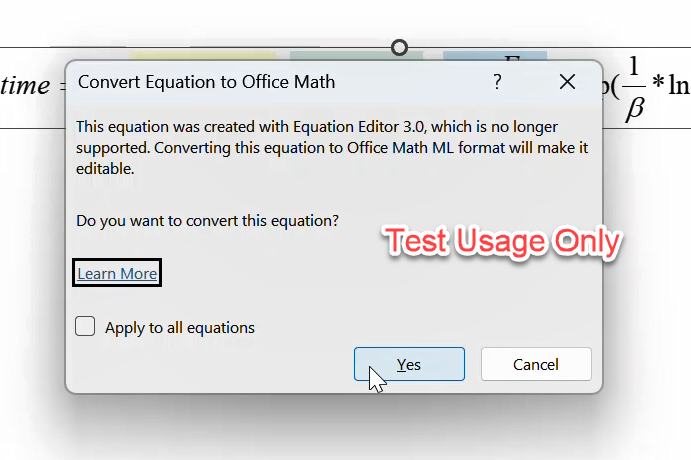Viewport: 691px width, 460px height.
Task: Click the asterisk operator beside the beta fraction
Action: tap(658, 82)
